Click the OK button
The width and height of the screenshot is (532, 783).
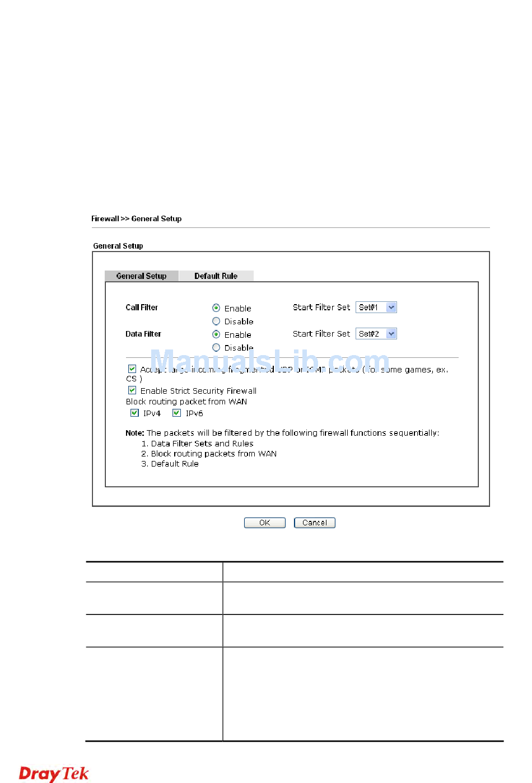coord(265,523)
